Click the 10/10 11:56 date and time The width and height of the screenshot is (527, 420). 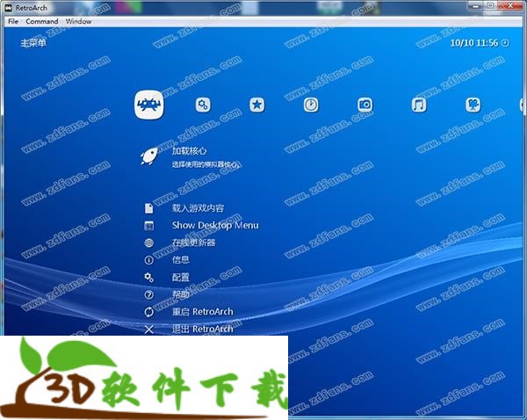tap(474, 43)
